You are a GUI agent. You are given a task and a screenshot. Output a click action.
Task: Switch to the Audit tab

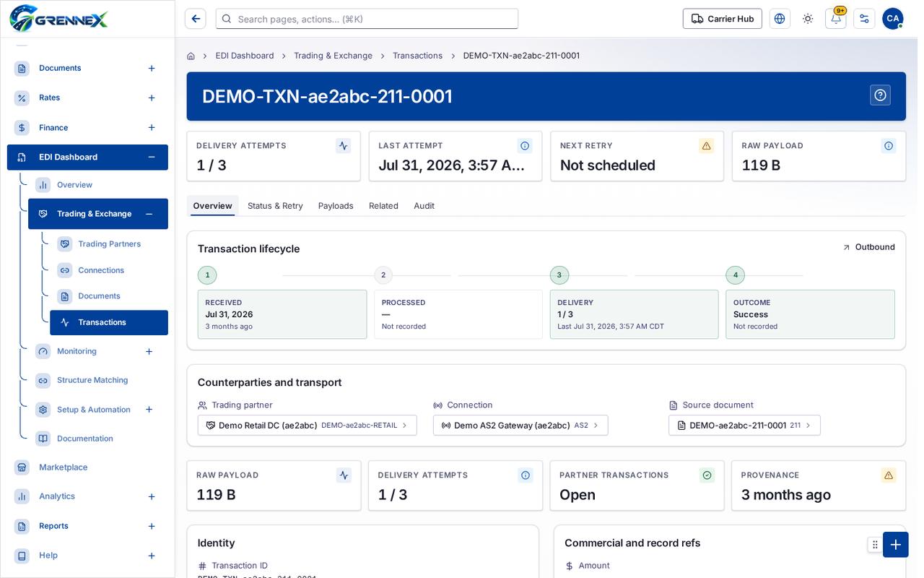pos(424,206)
